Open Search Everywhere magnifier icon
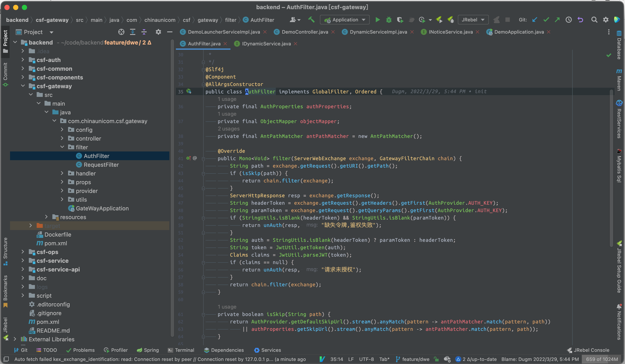 point(594,20)
